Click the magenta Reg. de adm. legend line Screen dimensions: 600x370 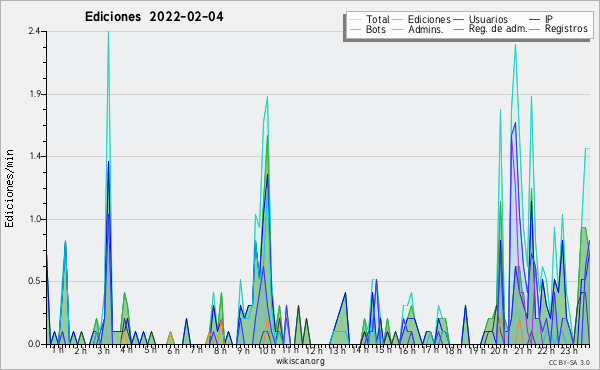tap(458, 29)
